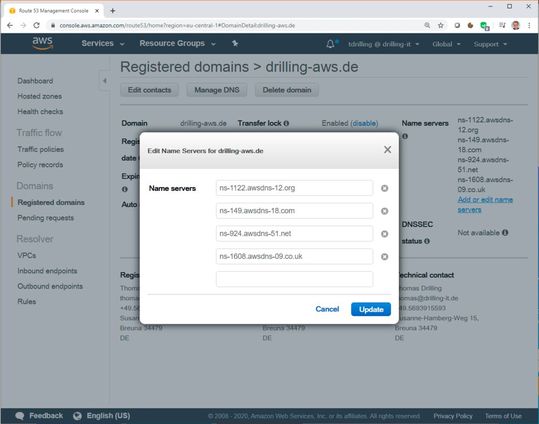This screenshot has width=539, height=424.
Task: Click the AWS logo in header
Action: point(42,43)
